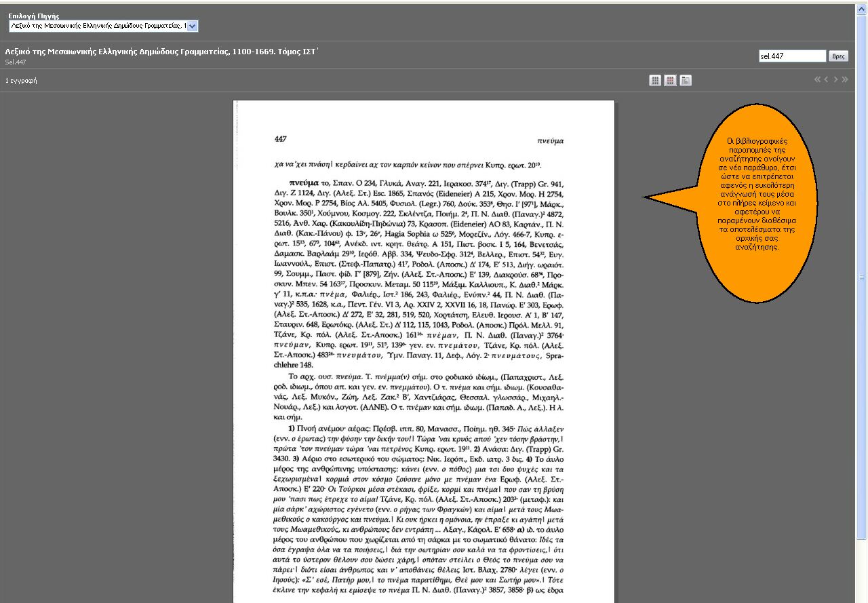Go to previous record with single-left arrow

[x=827, y=80]
